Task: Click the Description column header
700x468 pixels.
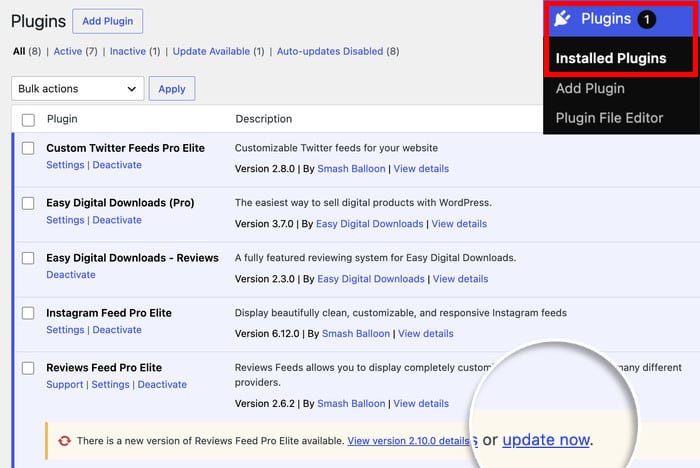Action: tap(263, 119)
